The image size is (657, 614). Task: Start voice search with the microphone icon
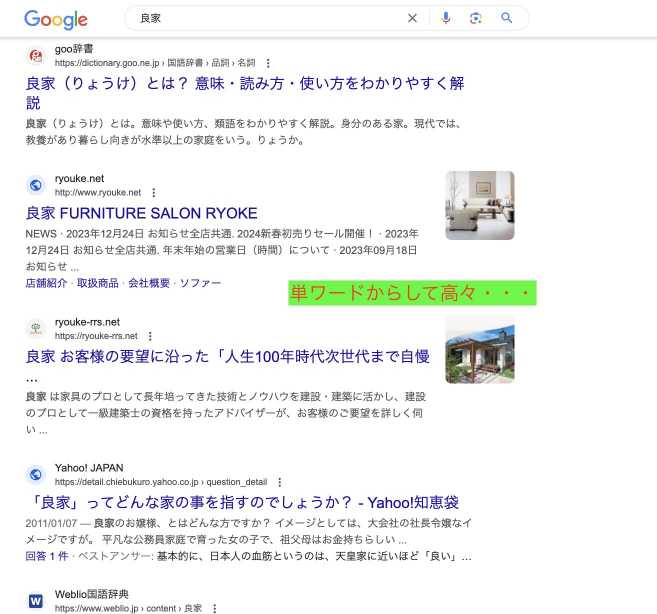446,18
